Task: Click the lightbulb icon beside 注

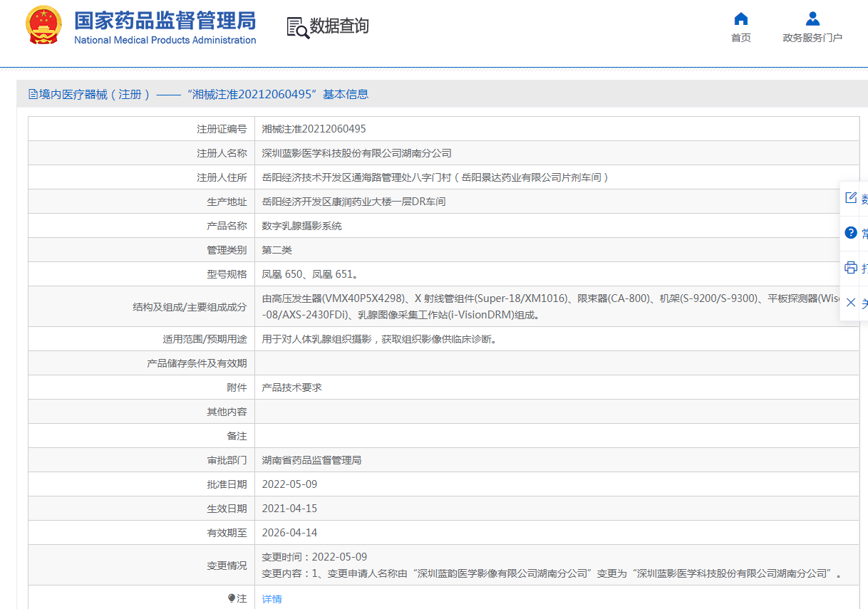Action: point(232,598)
